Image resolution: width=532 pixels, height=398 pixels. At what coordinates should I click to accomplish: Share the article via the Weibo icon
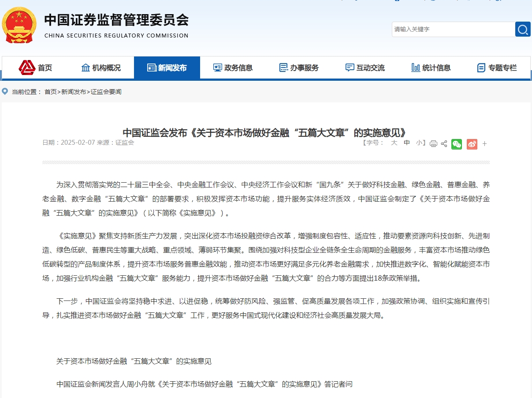click(x=472, y=144)
